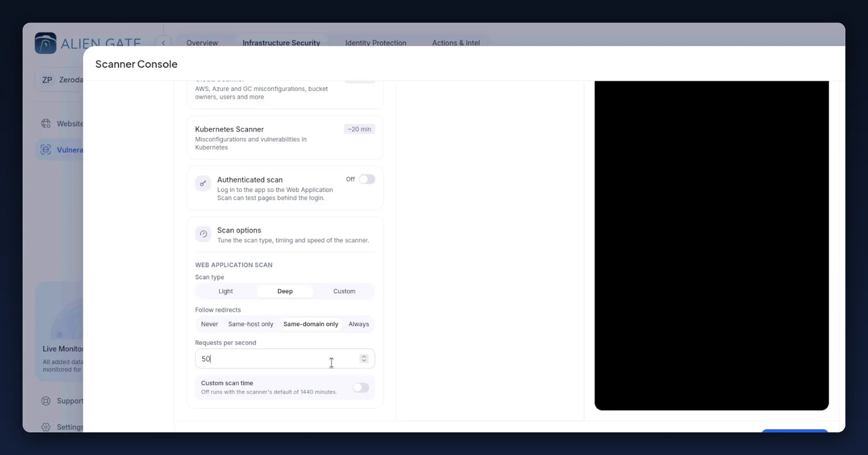Image resolution: width=868 pixels, height=455 pixels.
Task: Click the Websites globe icon in sidebar
Action: (x=46, y=124)
